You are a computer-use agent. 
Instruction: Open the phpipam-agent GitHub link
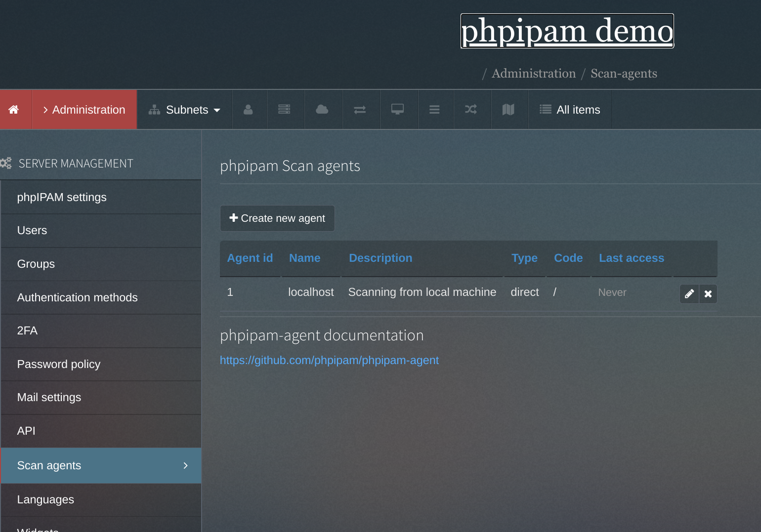(x=329, y=361)
